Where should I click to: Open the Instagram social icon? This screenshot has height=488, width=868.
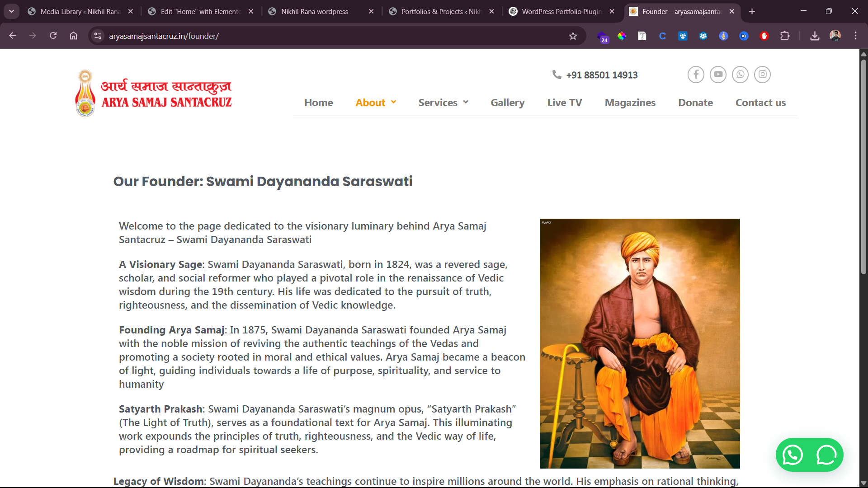tap(762, 75)
